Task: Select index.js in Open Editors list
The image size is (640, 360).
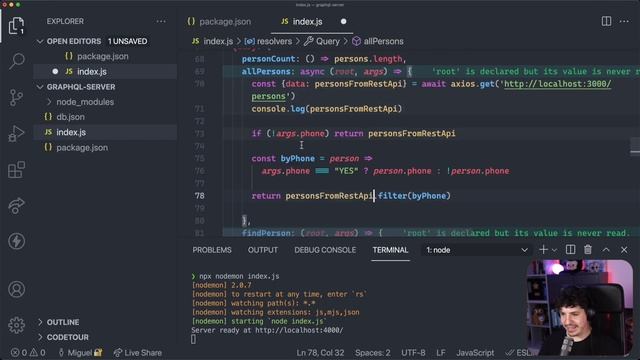Action: 92,71
